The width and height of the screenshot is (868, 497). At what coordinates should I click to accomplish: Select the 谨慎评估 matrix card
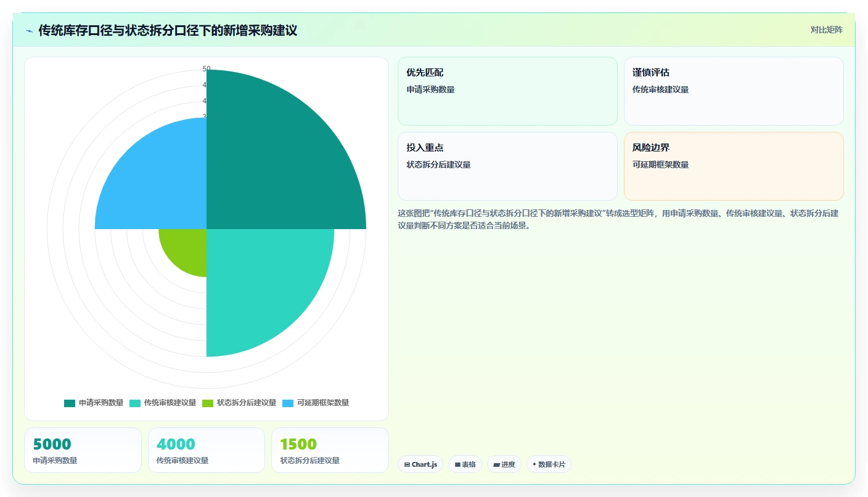[x=734, y=91]
